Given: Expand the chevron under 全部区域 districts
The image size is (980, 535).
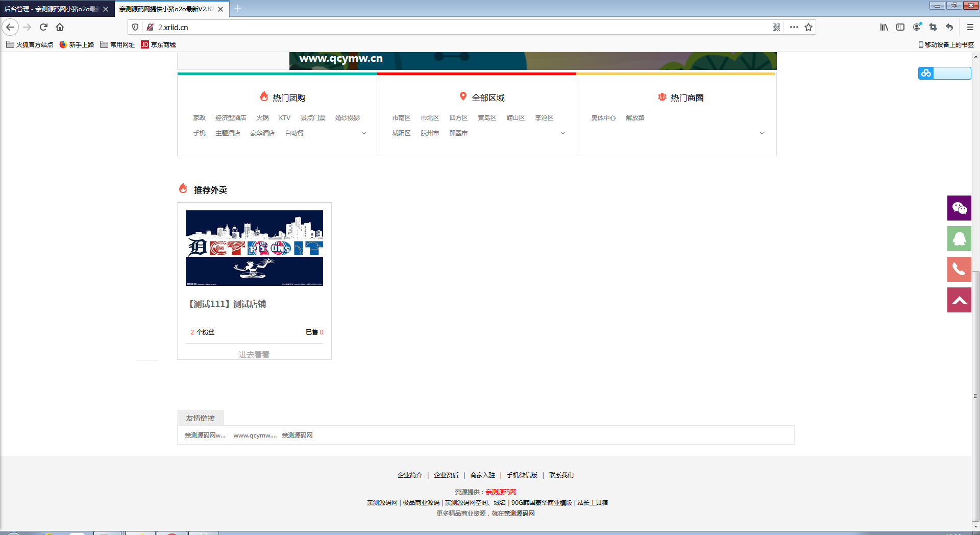Looking at the screenshot, I should point(562,133).
